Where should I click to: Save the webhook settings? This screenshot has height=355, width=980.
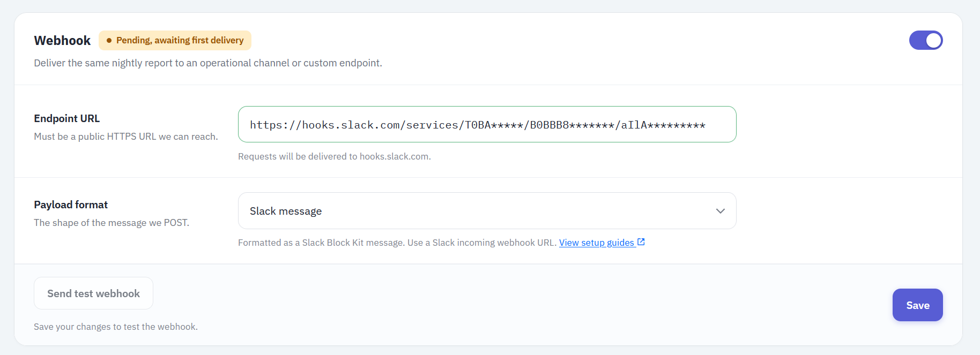point(917,305)
